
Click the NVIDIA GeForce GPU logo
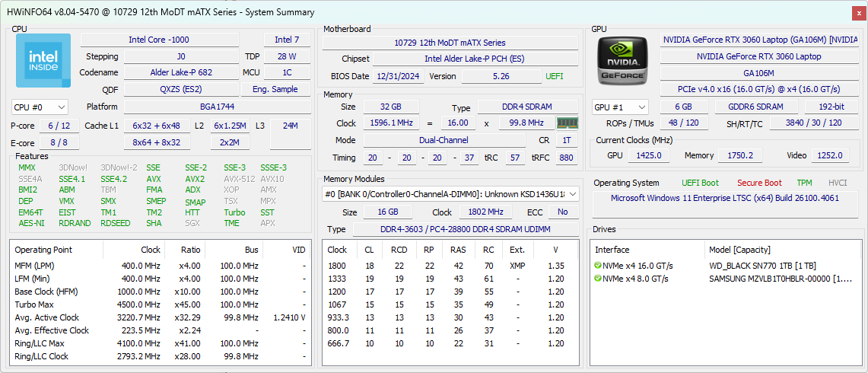point(622,60)
